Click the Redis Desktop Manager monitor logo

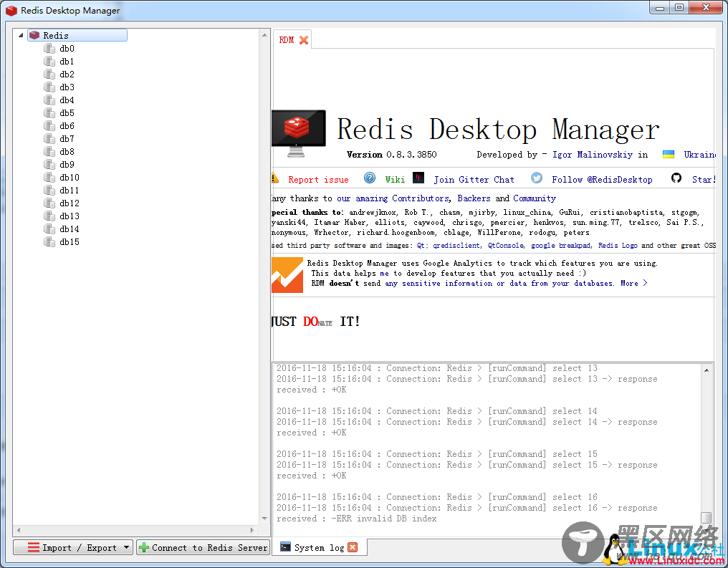[x=299, y=134]
